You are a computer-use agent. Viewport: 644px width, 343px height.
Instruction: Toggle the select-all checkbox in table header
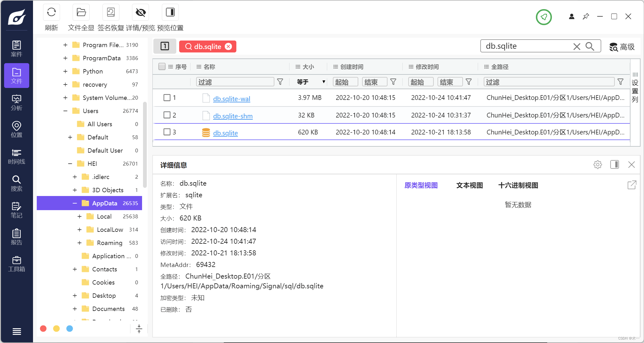[x=162, y=67]
